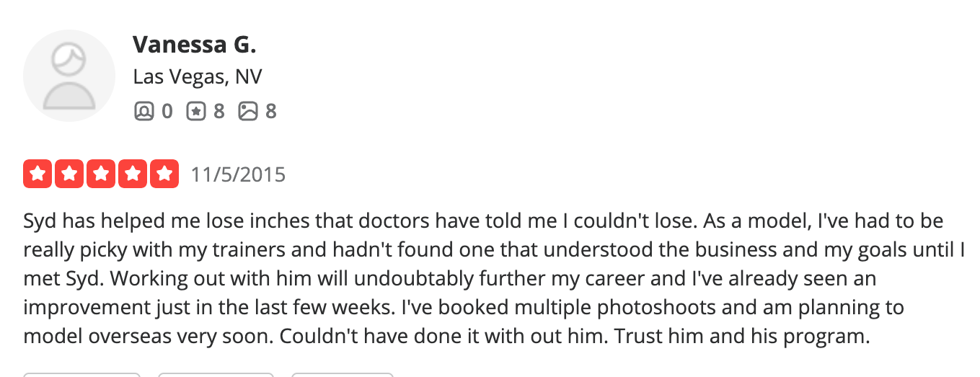This screenshot has width=980, height=377.
Task: Click the review date 11/5/2015
Action: [x=238, y=174]
